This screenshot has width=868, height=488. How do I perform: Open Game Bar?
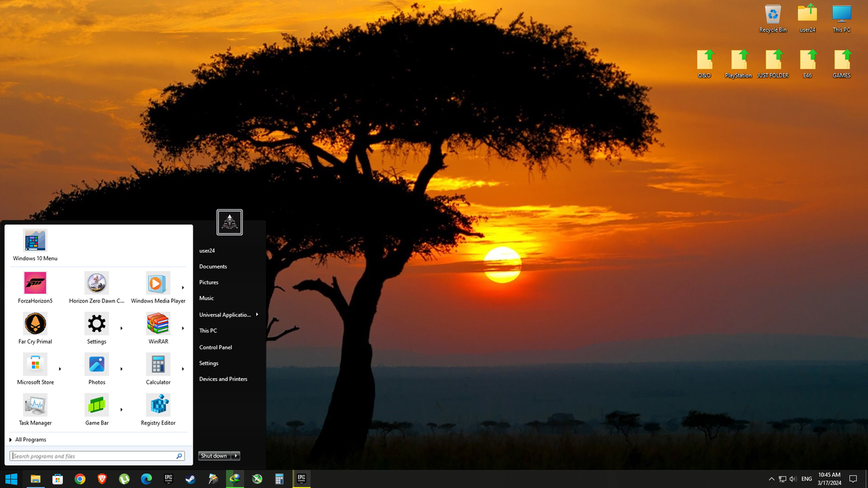pyautogui.click(x=97, y=409)
